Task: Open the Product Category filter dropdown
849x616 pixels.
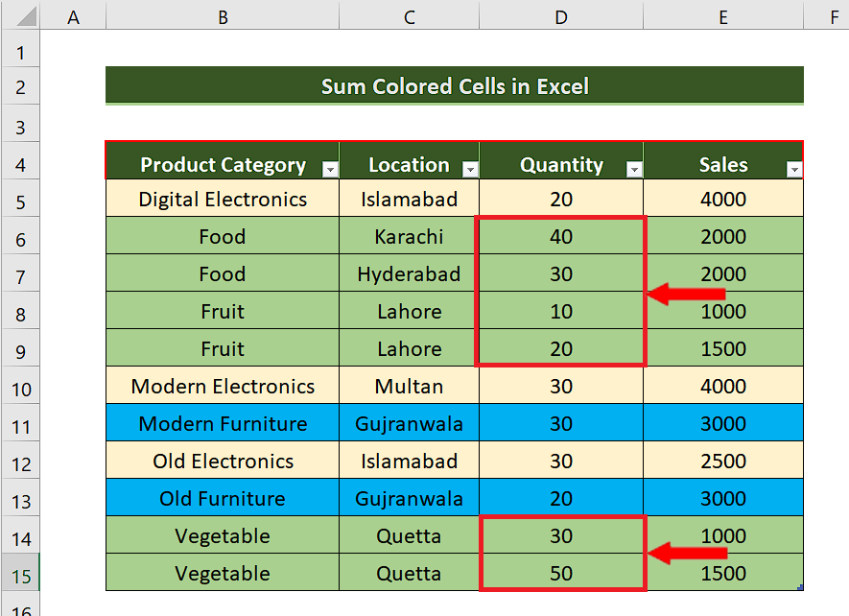Action: click(330, 168)
